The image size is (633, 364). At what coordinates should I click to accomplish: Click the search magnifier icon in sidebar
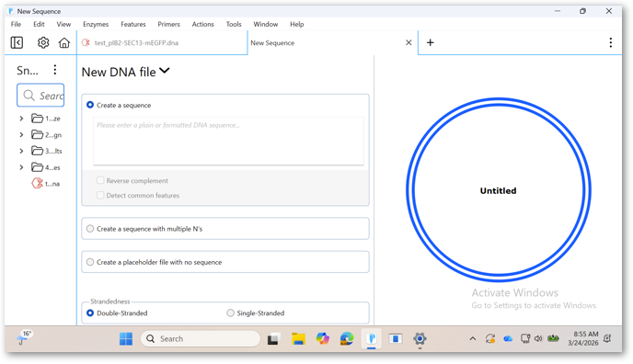coord(29,96)
